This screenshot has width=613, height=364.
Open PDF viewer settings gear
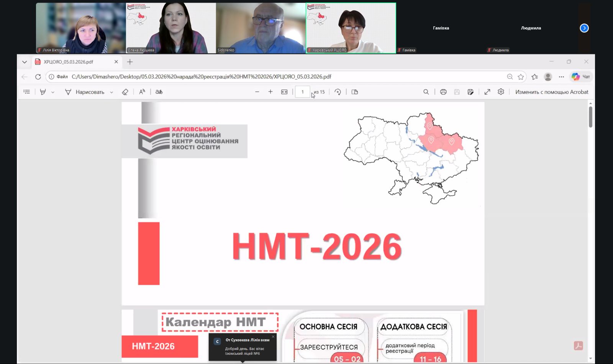tap(501, 92)
